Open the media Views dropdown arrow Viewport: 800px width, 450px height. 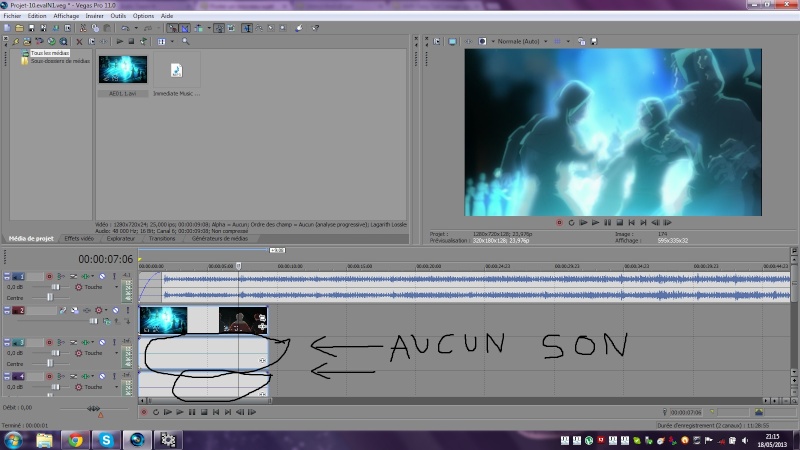[x=172, y=41]
